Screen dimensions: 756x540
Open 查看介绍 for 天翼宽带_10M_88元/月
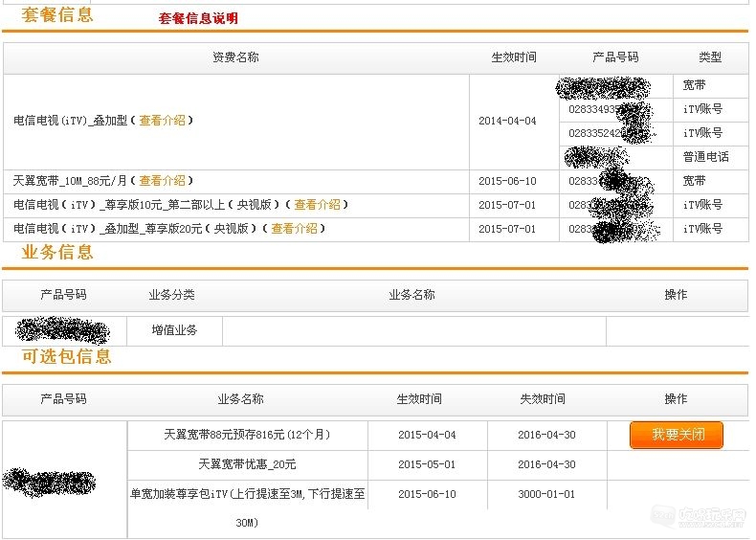tap(162, 181)
